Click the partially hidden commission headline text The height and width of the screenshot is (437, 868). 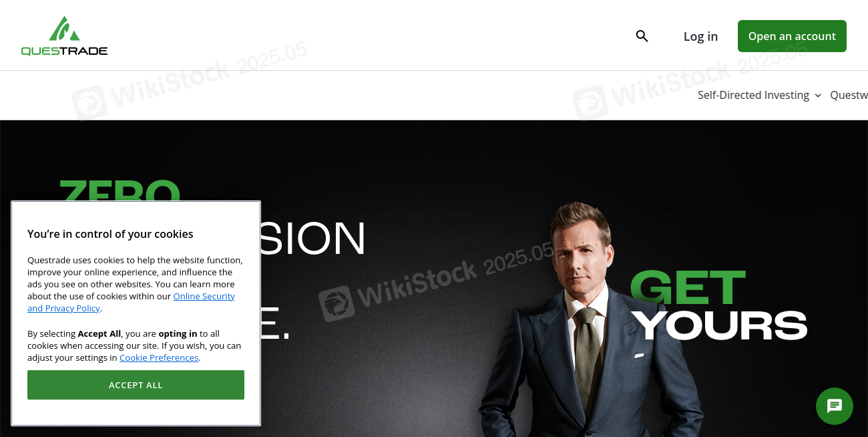[x=313, y=237]
